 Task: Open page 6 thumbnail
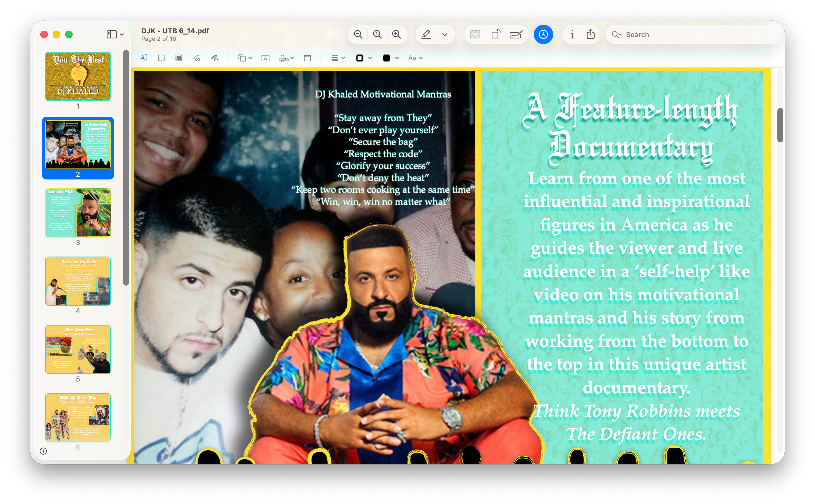pos(78,417)
